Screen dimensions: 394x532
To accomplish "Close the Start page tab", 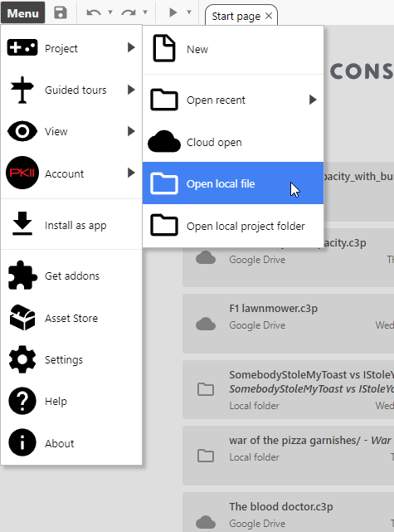I will 269,16.
